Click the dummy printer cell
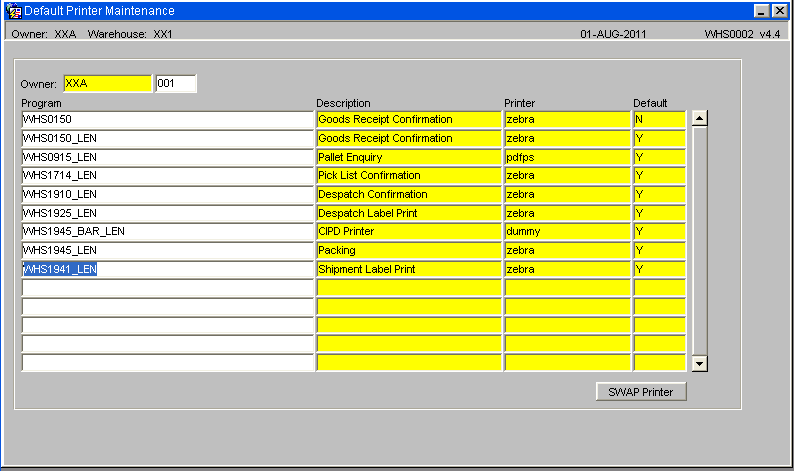794x471 pixels. pyautogui.click(x=567, y=231)
